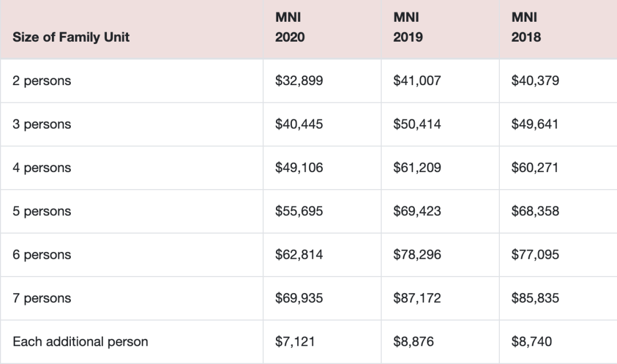Click the 3 persons row label
The image size is (617, 364).
tap(42, 125)
